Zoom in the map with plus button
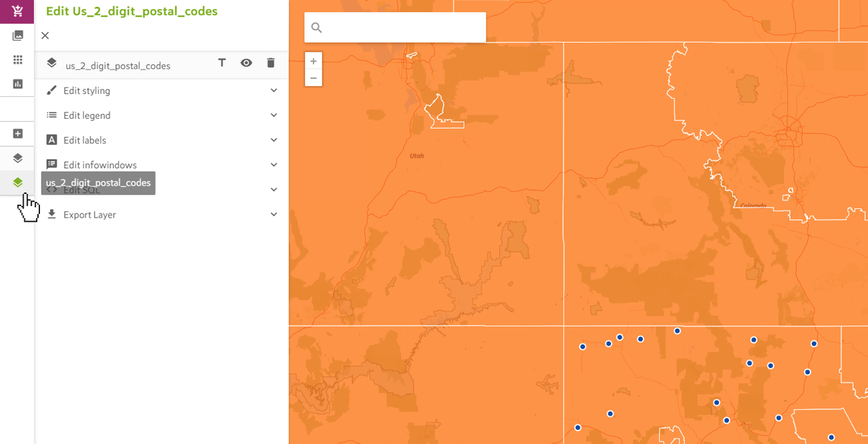 tap(313, 61)
